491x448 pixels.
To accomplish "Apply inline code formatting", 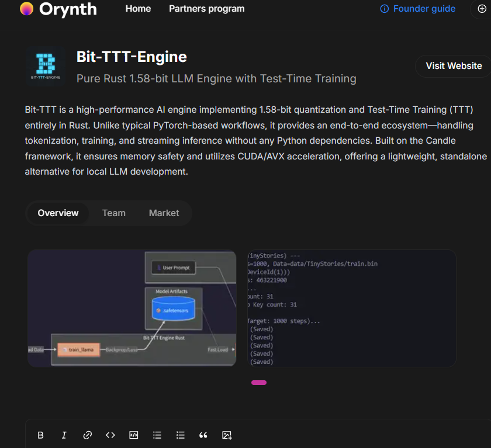I will 110,435.
